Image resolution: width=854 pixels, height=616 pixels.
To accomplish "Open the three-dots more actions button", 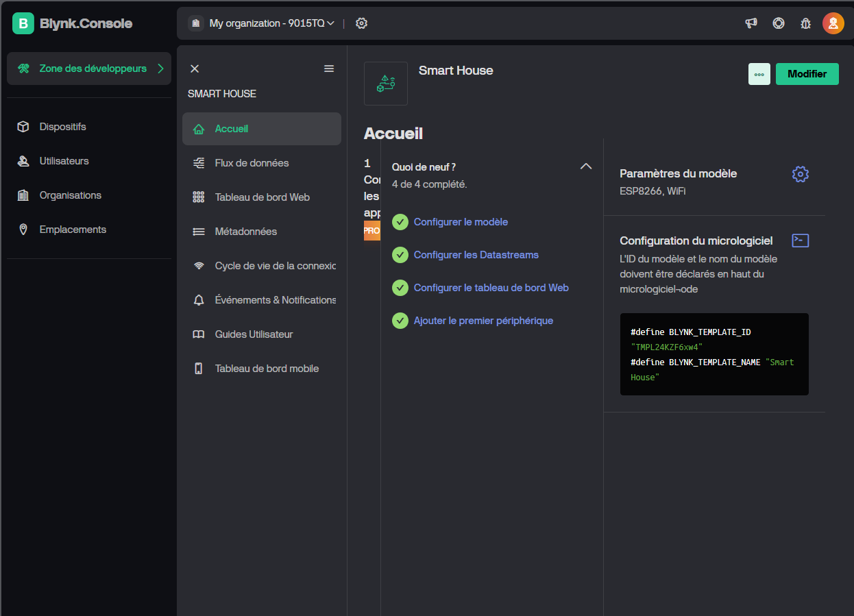I will [759, 74].
